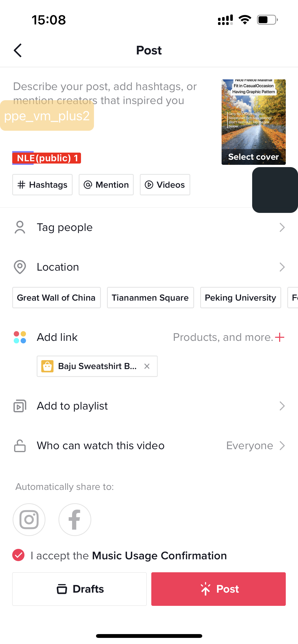Tap the Tag people person icon

(x=20, y=227)
